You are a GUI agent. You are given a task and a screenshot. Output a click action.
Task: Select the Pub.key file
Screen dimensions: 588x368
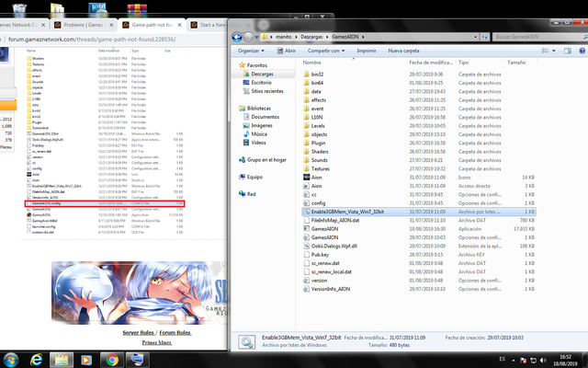pos(320,255)
